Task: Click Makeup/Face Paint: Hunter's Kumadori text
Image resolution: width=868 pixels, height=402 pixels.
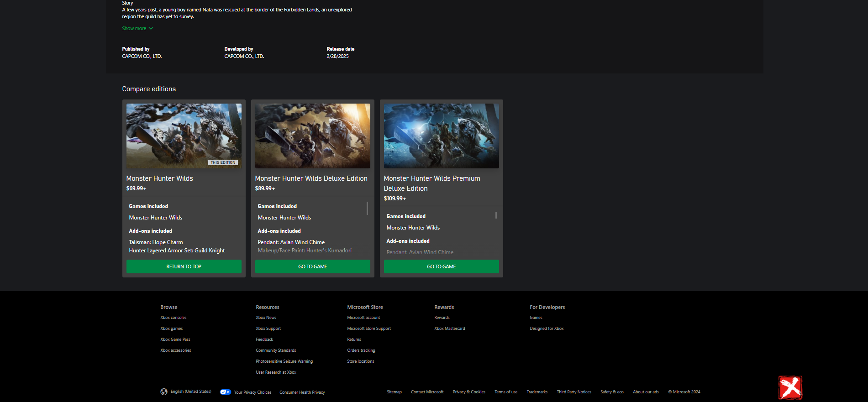Action: (x=305, y=251)
